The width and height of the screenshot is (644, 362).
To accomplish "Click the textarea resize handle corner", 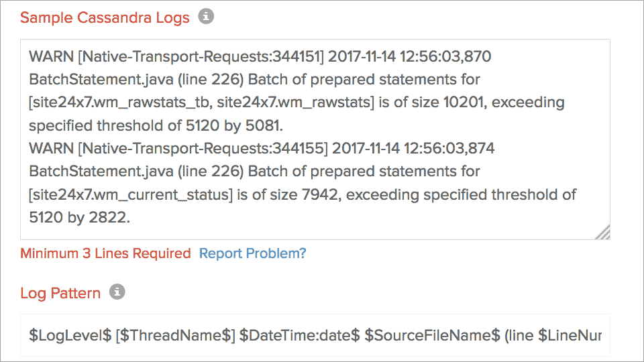I will point(602,232).
